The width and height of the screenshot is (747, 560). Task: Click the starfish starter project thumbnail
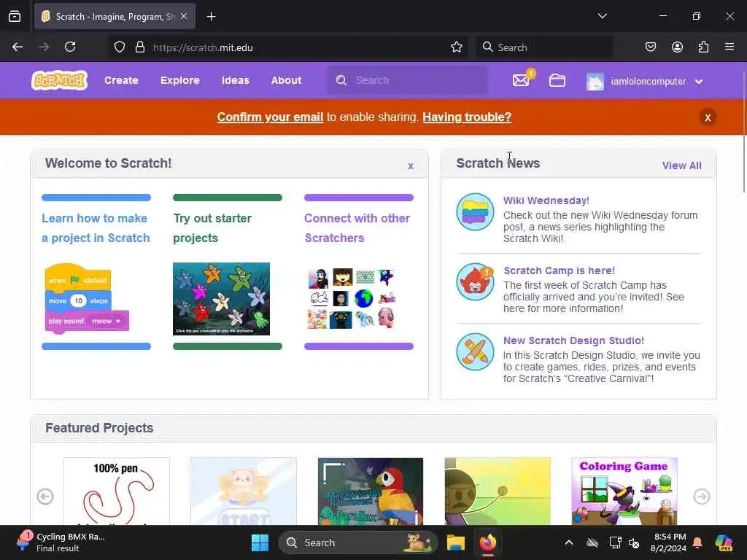click(221, 298)
